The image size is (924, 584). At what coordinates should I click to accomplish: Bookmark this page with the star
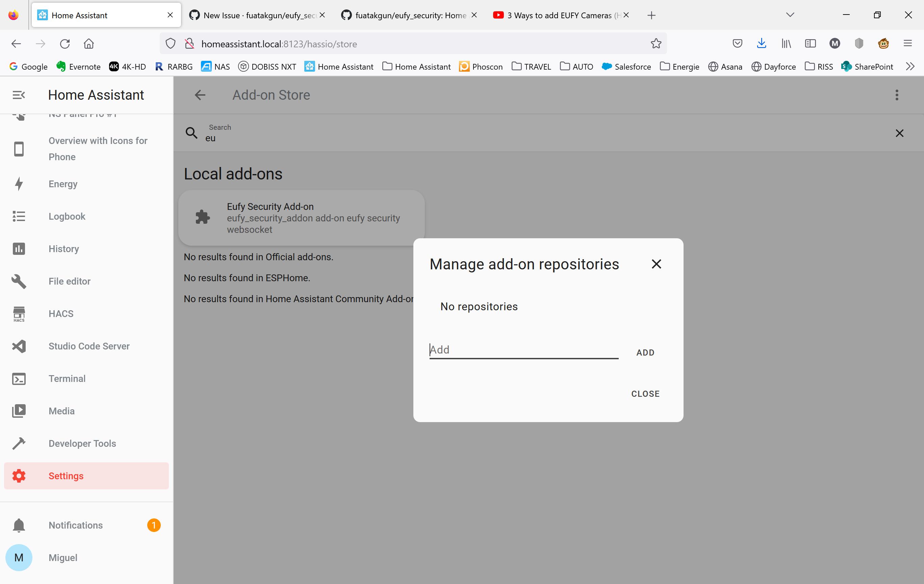[656, 44]
